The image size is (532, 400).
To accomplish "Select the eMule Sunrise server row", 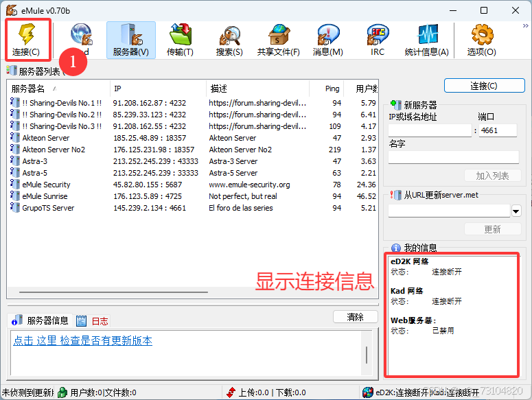I will 193,196.
